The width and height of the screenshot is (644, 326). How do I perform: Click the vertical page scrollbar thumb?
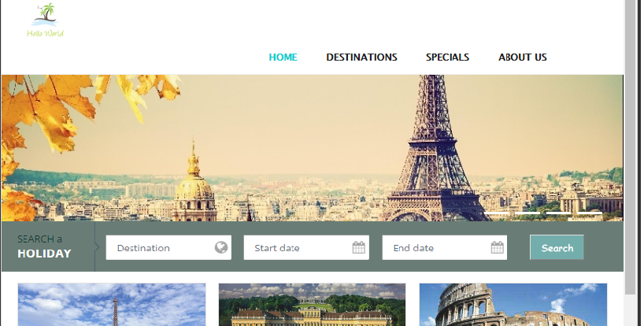pyautogui.click(x=630, y=147)
